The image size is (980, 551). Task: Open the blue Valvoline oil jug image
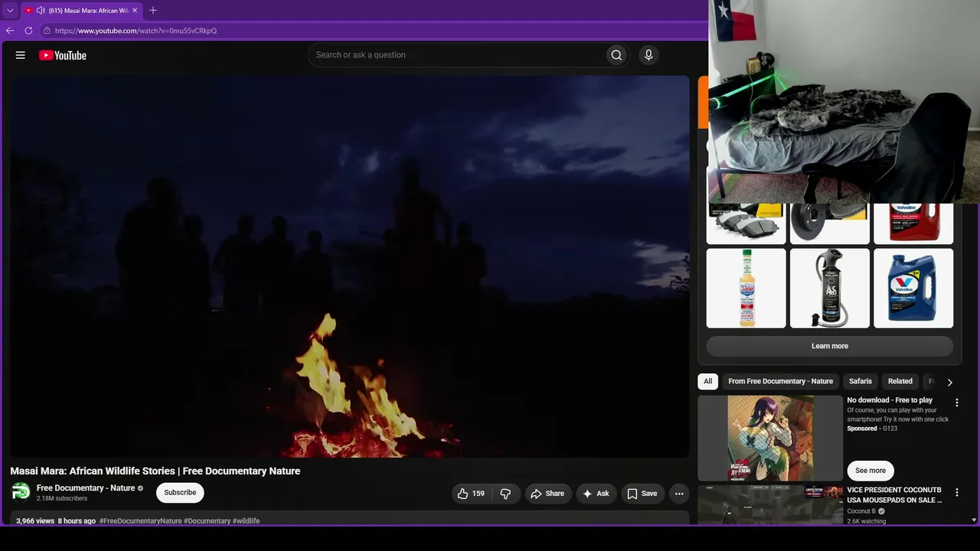(x=913, y=288)
